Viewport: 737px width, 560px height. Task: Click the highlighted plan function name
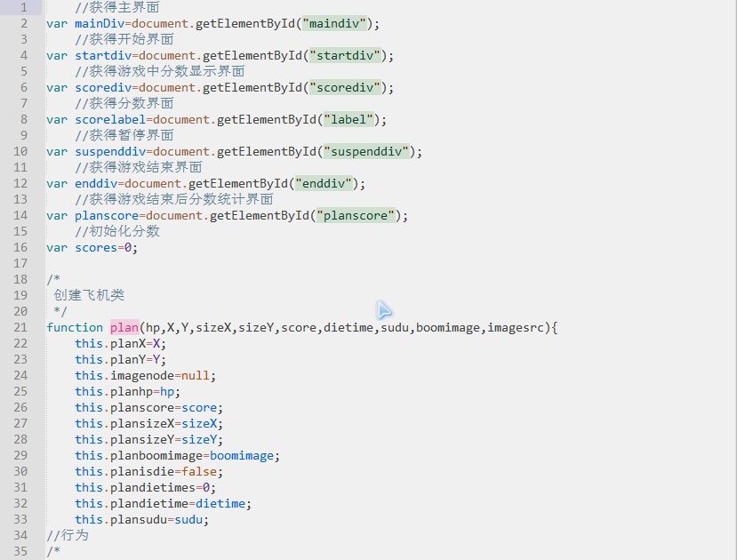124,327
